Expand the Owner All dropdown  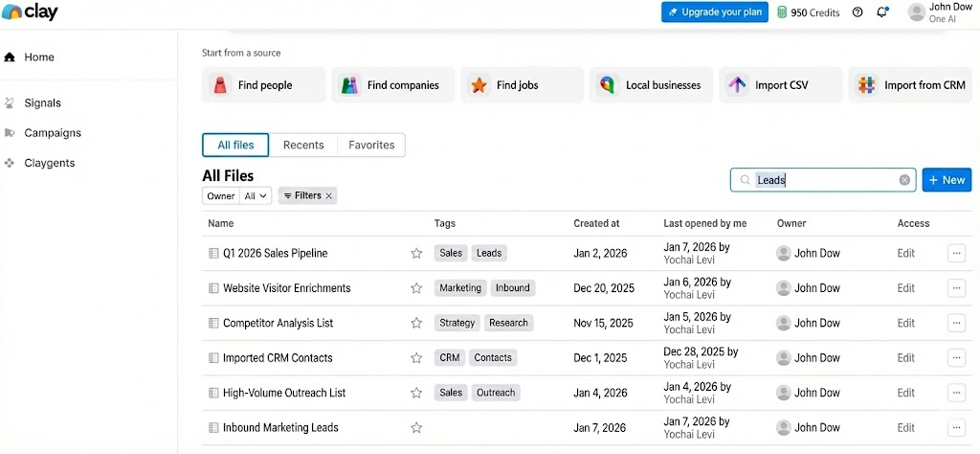point(256,195)
